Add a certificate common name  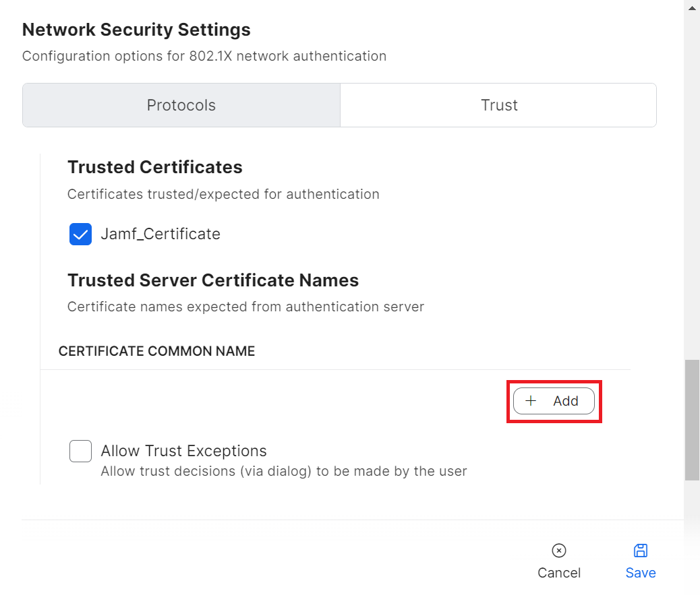(554, 401)
